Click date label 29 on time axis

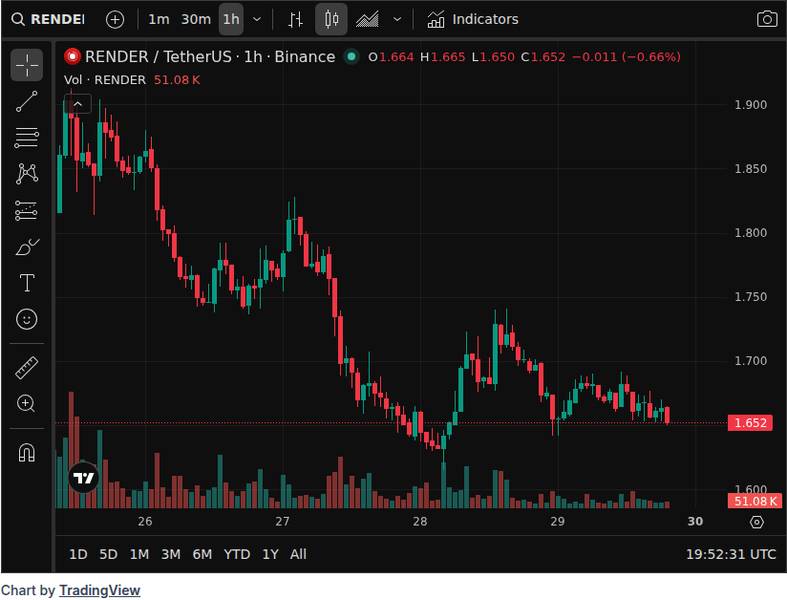coord(558,522)
